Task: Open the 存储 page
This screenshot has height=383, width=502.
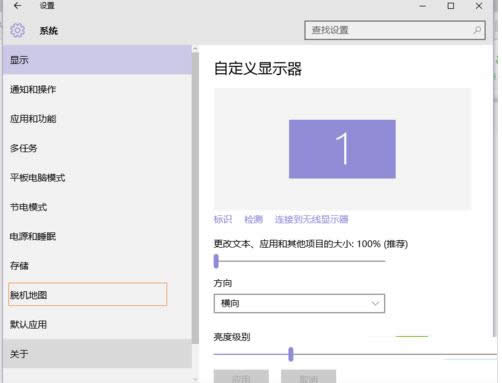Action: (97, 266)
